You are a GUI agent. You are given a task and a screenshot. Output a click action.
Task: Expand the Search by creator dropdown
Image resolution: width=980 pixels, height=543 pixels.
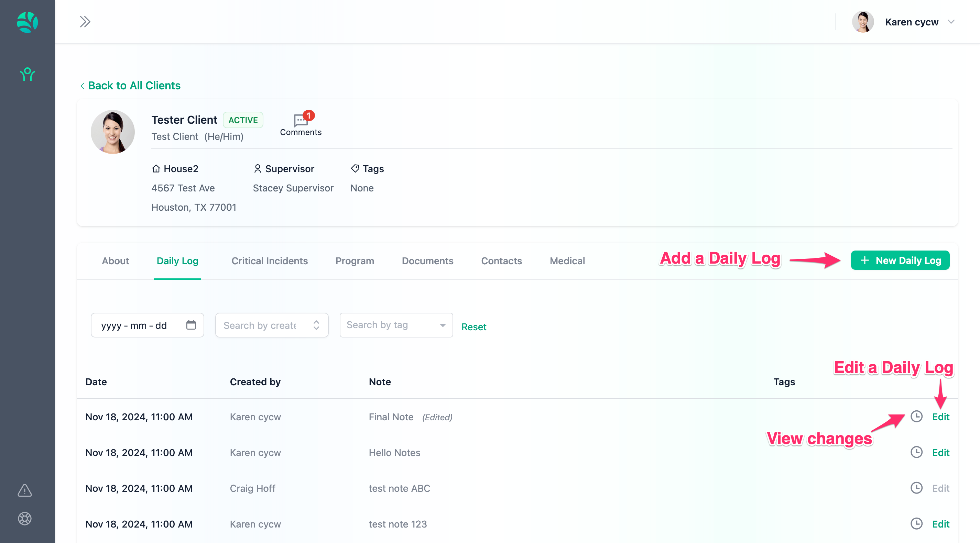tap(316, 325)
